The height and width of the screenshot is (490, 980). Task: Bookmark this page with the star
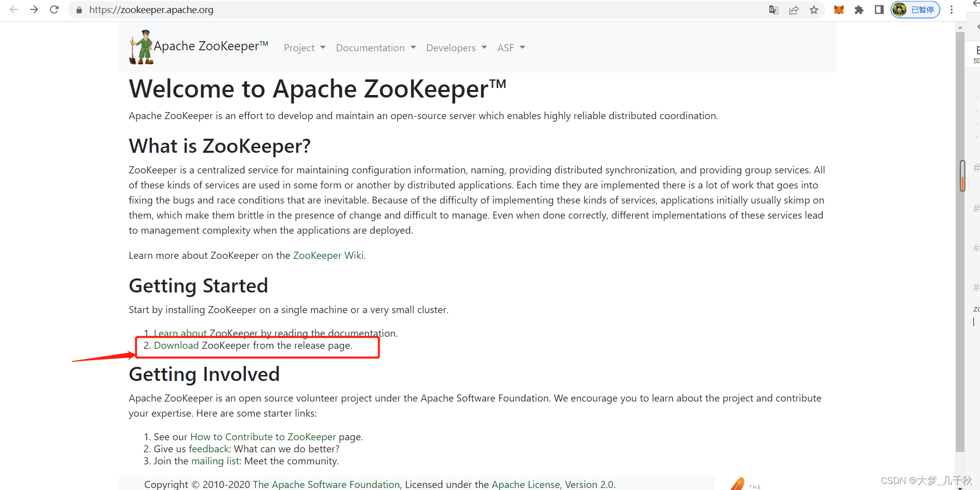tap(814, 10)
